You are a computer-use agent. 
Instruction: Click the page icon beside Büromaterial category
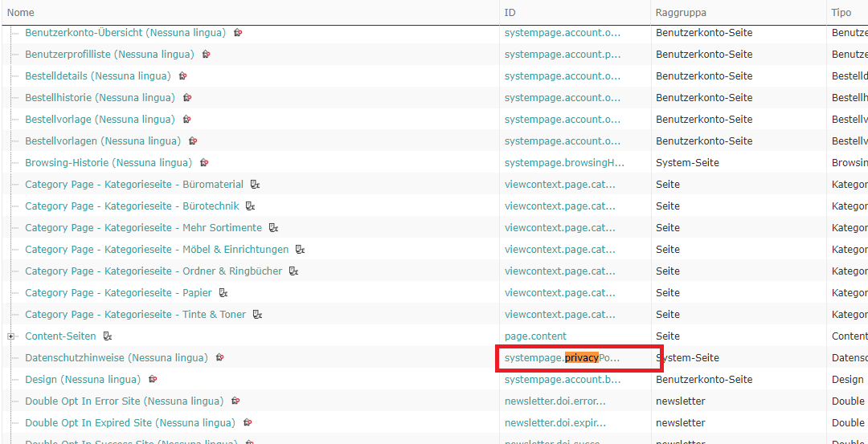pyautogui.click(x=255, y=184)
